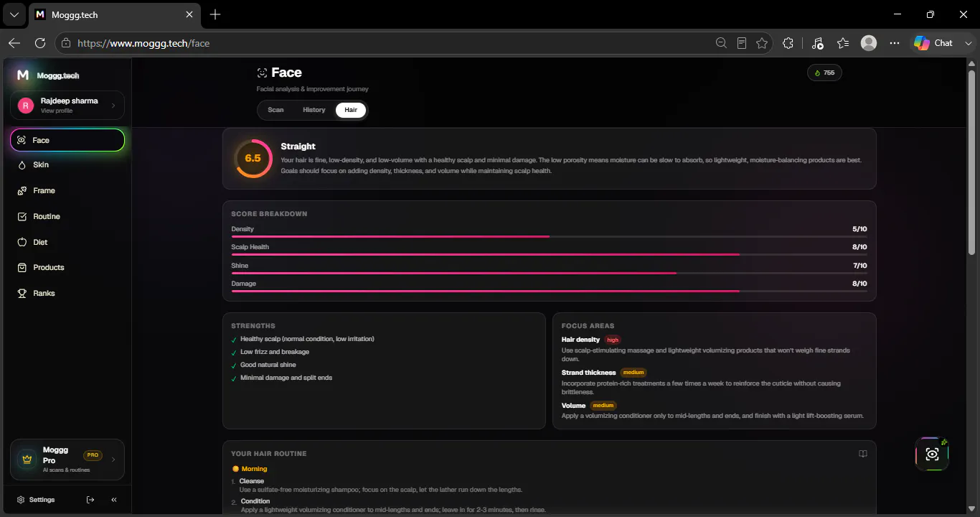980x517 pixels.
Task: Click the Face page heading icon
Action: tap(262, 73)
